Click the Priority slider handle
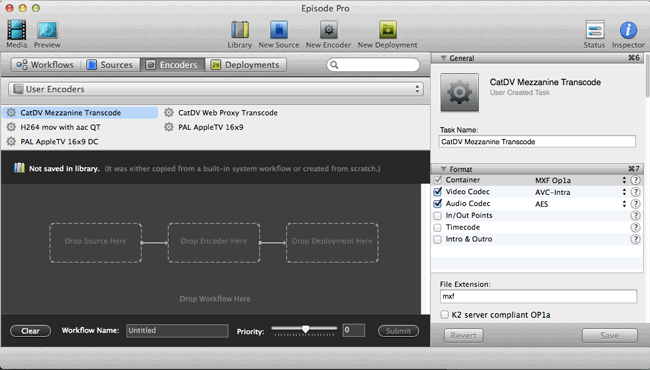Viewport: 650px width, 370px height. click(306, 329)
